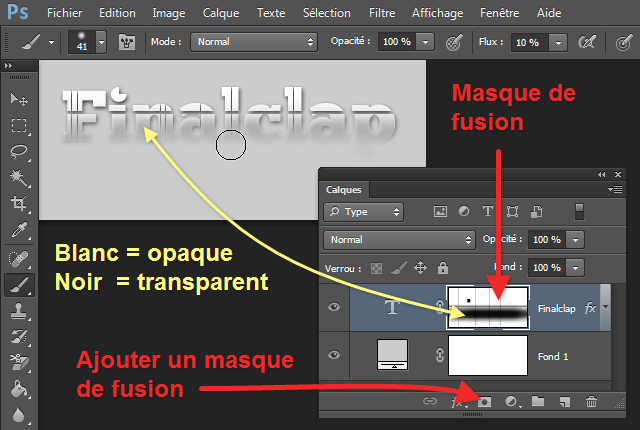Click the delete layer trash icon
640x430 pixels.
[x=591, y=402]
